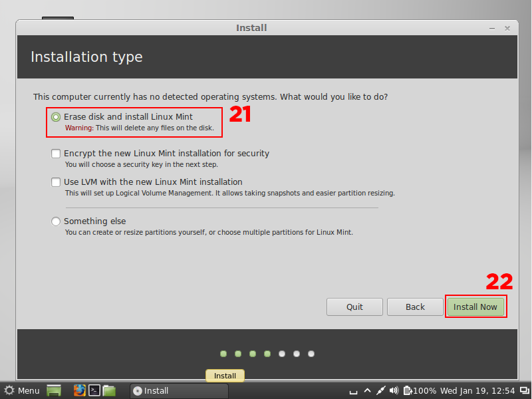Enable LVM for the new installation
532x399 pixels.
[56, 182]
